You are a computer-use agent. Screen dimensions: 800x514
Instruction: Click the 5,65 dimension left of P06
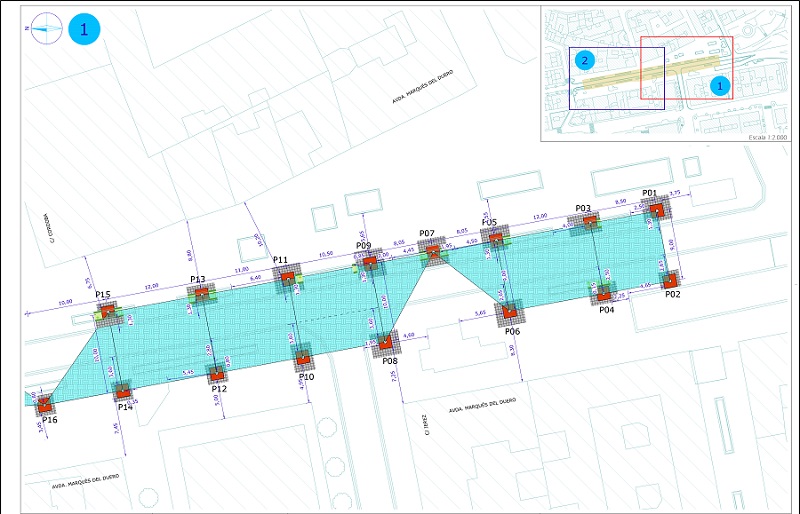click(480, 313)
